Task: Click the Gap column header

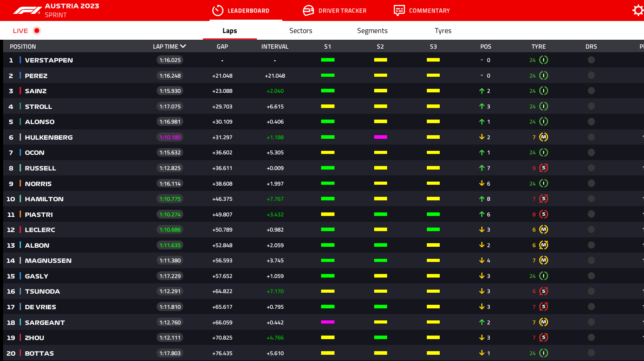Action: pos(222,46)
